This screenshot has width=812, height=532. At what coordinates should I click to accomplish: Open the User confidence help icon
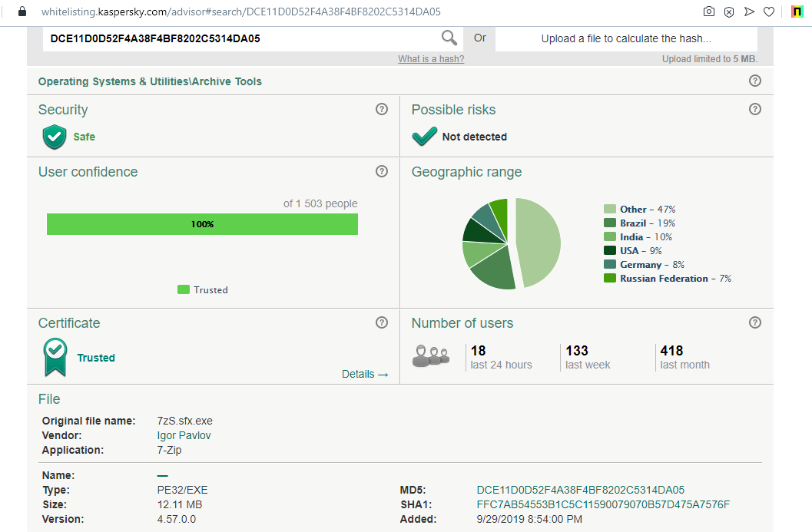click(x=382, y=171)
